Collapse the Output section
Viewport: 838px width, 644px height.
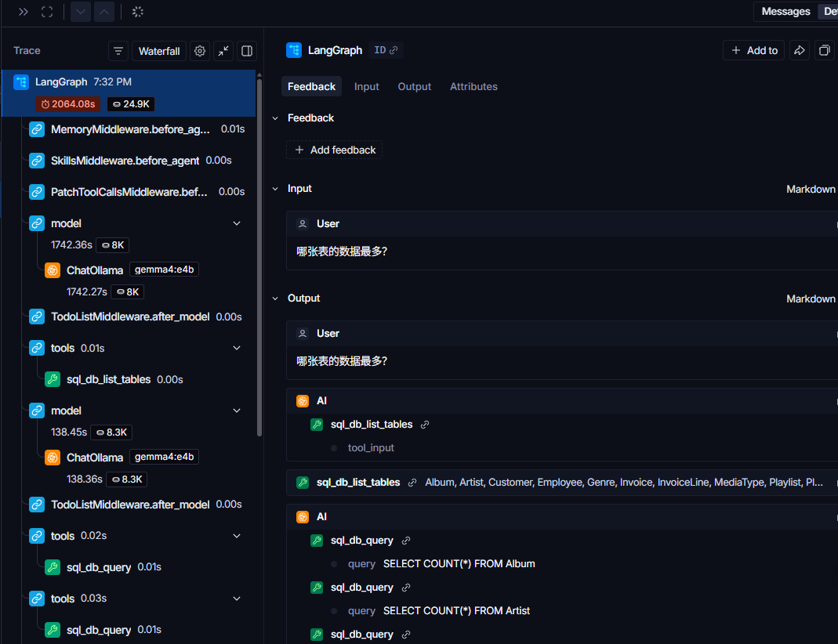tap(275, 298)
